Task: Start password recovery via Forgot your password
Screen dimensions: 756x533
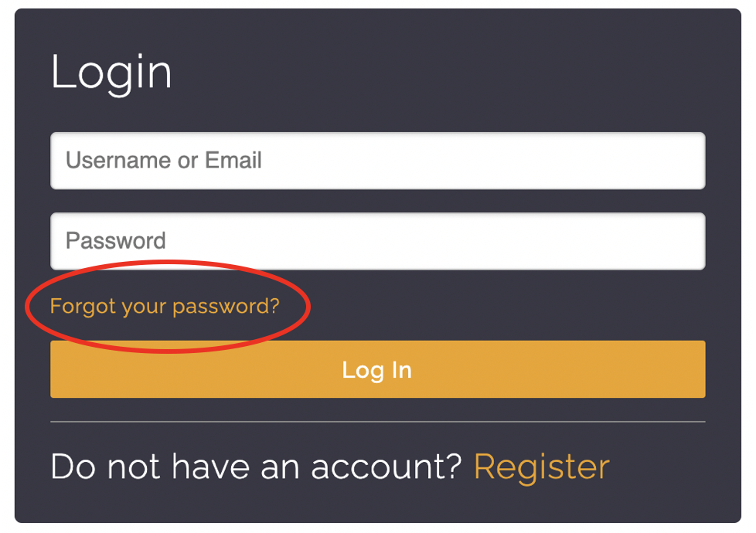Action: (165, 307)
